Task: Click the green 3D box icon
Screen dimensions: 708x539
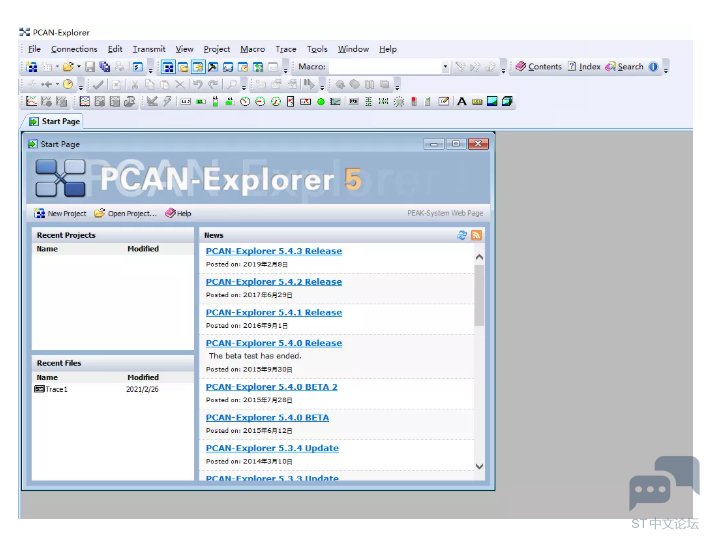Action: tap(507, 102)
